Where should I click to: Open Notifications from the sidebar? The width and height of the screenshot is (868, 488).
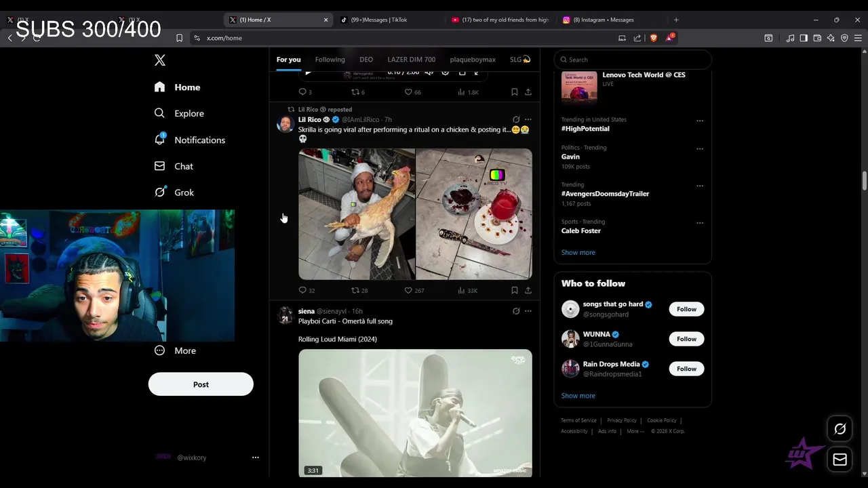tap(190, 140)
